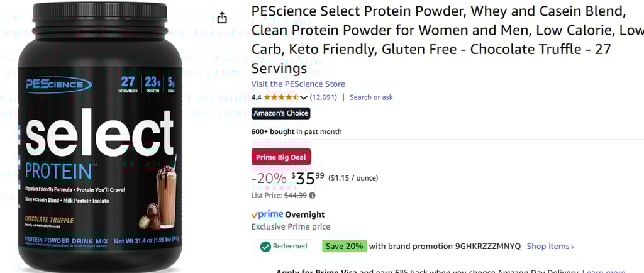The image size is (644, 273).
Task: Click the green Save 20% badge
Action: coord(344,247)
